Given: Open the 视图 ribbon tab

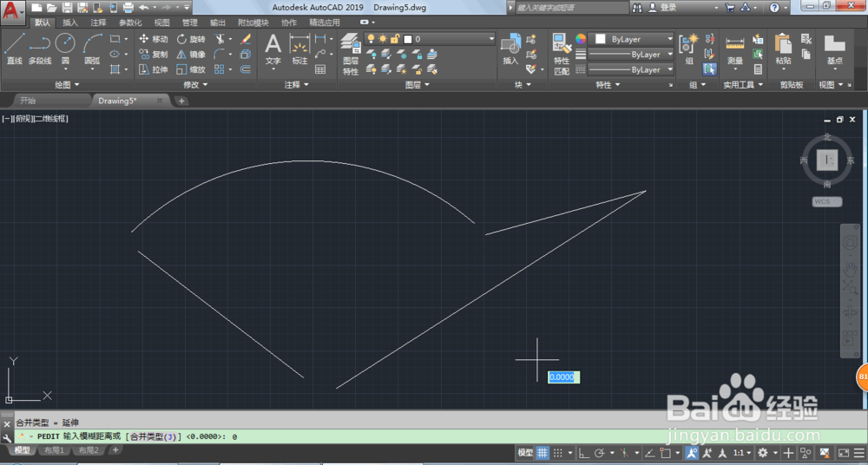Looking at the screenshot, I should [x=161, y=23].
